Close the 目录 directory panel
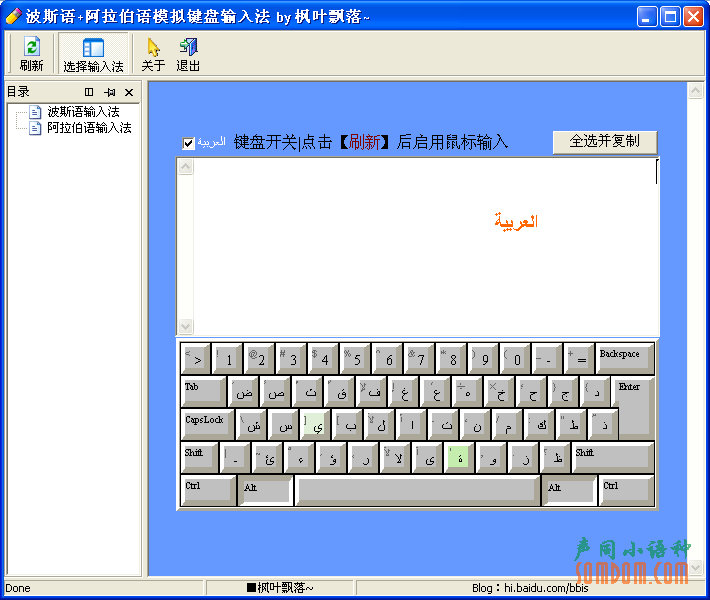 [x=129, y=92]
